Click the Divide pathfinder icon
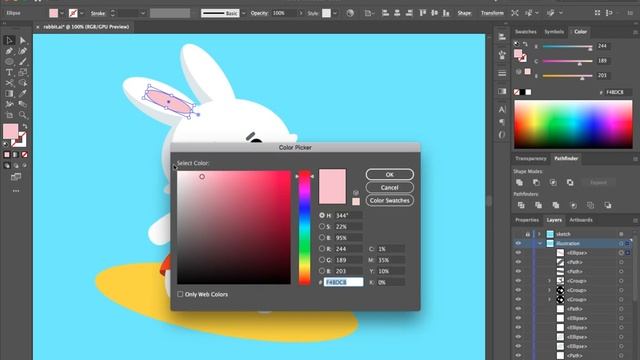This screenshot has height=360, width=640. click(521, 205)
